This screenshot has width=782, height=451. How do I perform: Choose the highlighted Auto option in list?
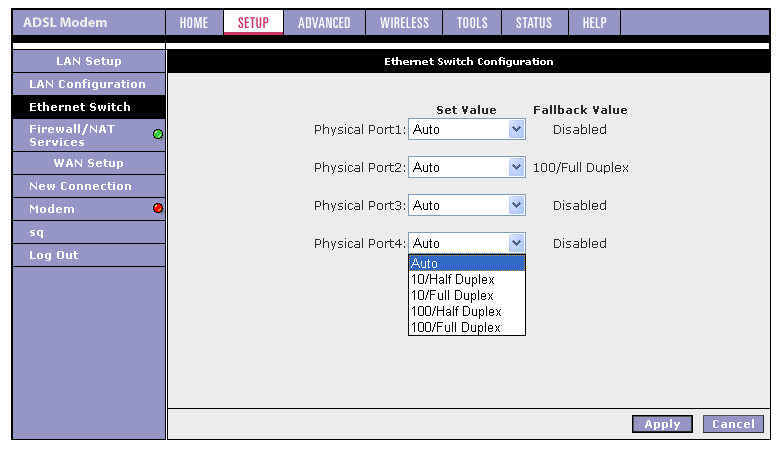pyautogui.click(x=466, y=264)
